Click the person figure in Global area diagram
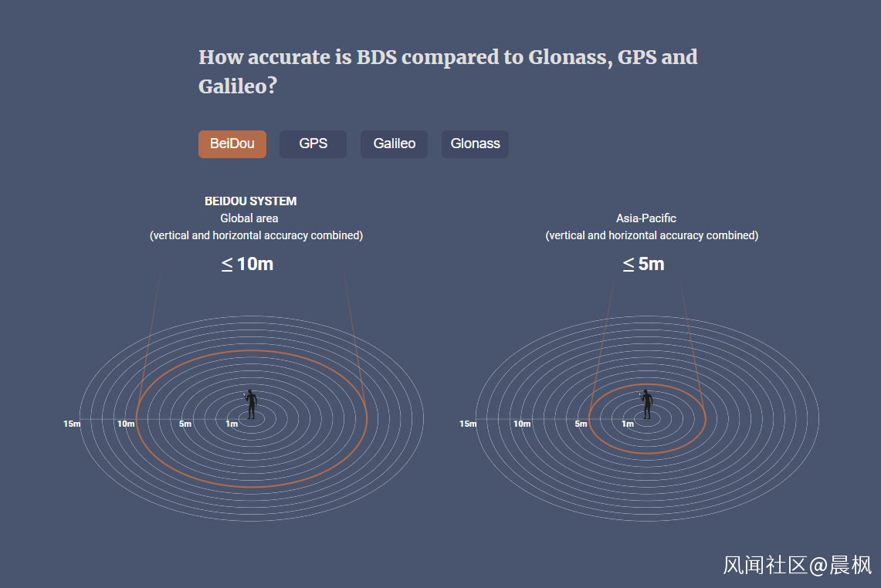This screenshot has width=881, height=588. (x=251, y=404)
